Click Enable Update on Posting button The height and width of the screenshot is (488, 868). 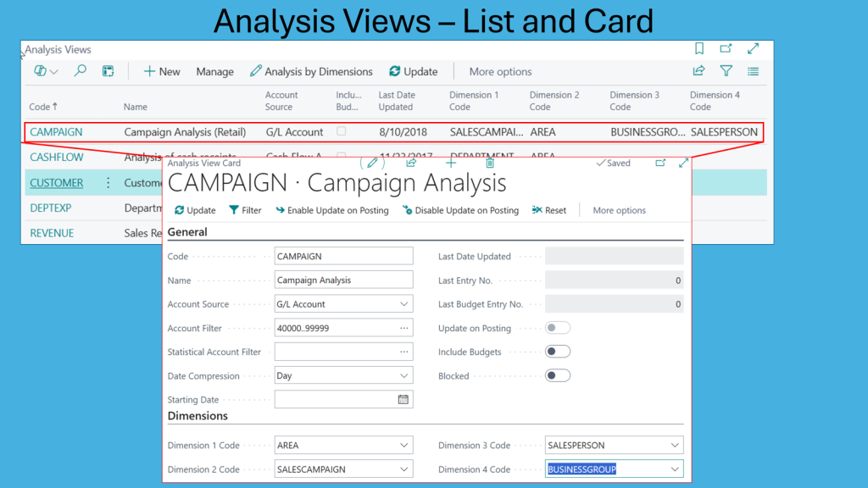coord(331,210)
